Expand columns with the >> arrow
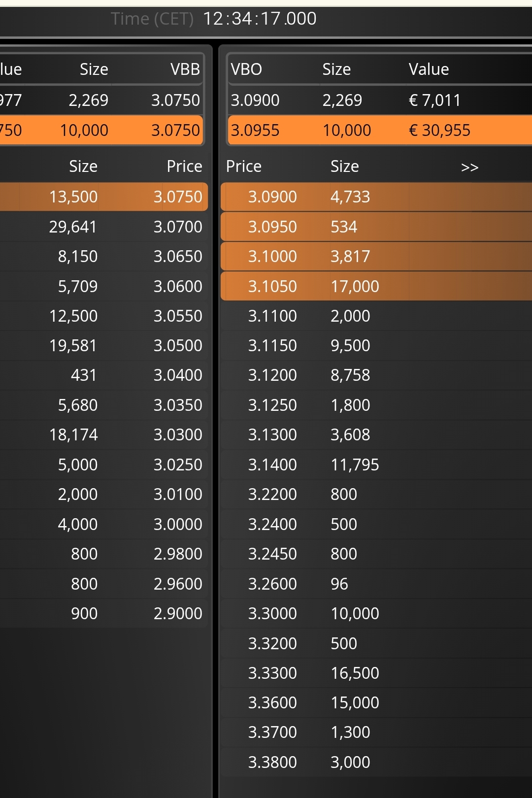Screen dimensions: 532x798 tap(469, 167)
